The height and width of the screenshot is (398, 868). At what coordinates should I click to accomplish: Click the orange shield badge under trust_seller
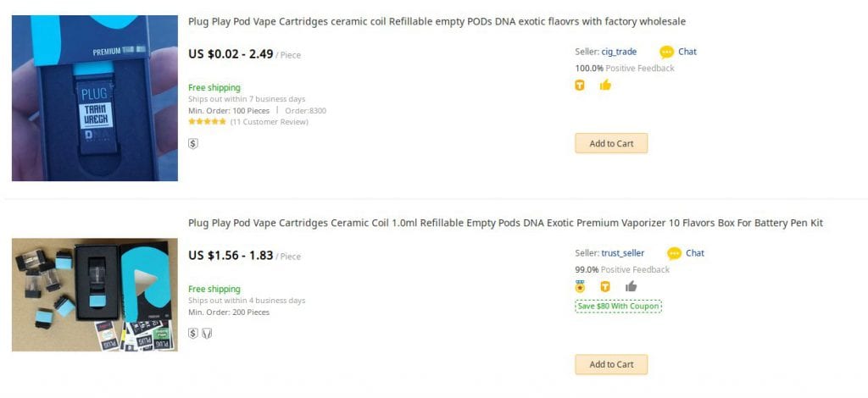tap(605, 286)
